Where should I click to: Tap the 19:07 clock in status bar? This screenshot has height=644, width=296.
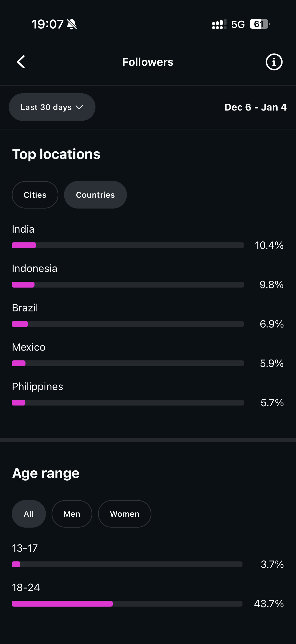(x=47, y=24)
